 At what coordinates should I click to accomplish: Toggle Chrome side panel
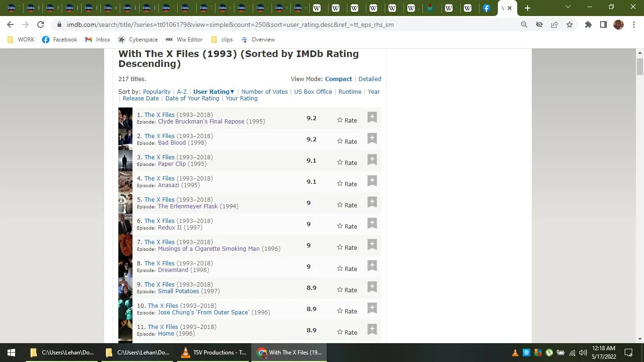tap(603, 25)
